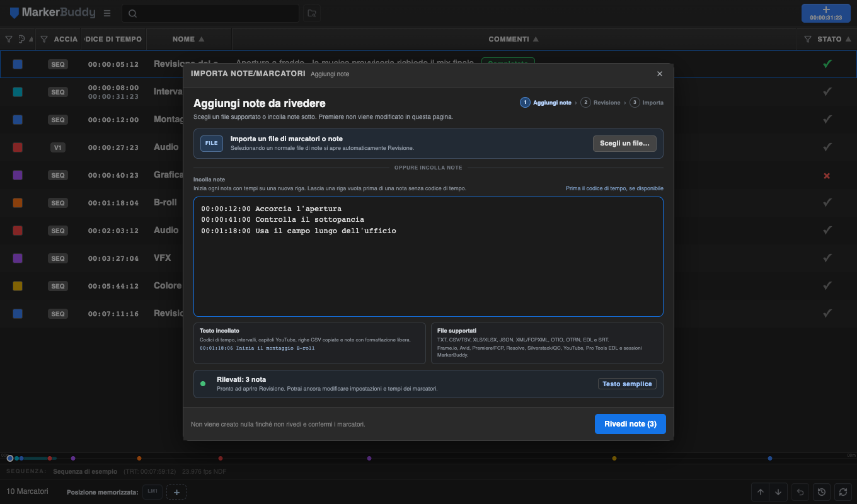The image size is (857, 504).
Task: Sort by Stato column header
Action: [x=834, y=39]
